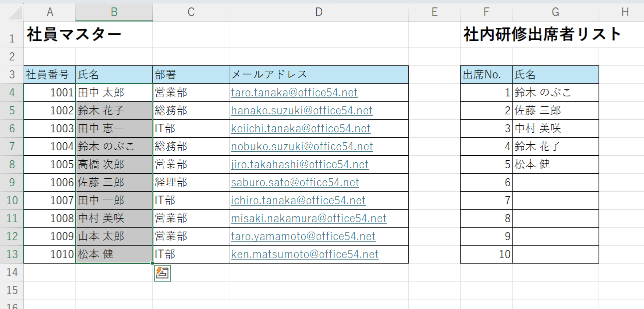Open the jiro.takahashi@office54.net email link
644x309 pixels.
click(x=300, y=165)
